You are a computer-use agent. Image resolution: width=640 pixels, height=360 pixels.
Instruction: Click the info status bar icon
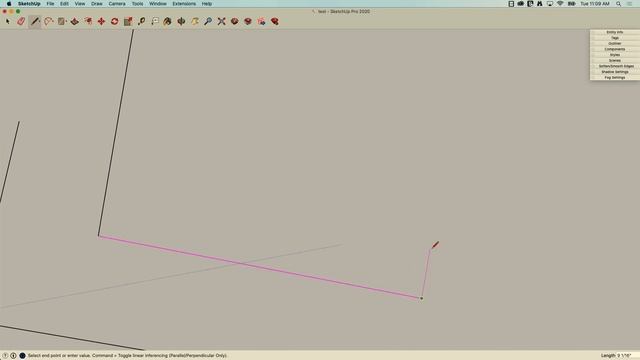[13, 356]
